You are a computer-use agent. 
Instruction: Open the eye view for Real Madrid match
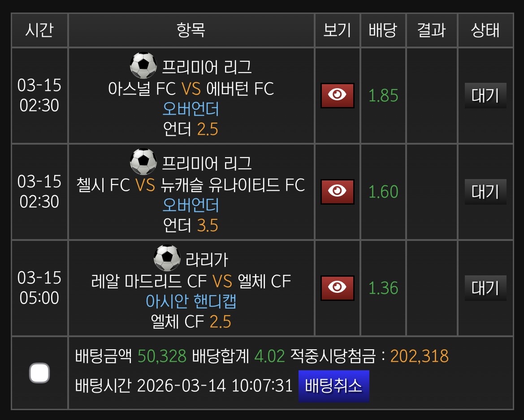(x=337, y=288)
